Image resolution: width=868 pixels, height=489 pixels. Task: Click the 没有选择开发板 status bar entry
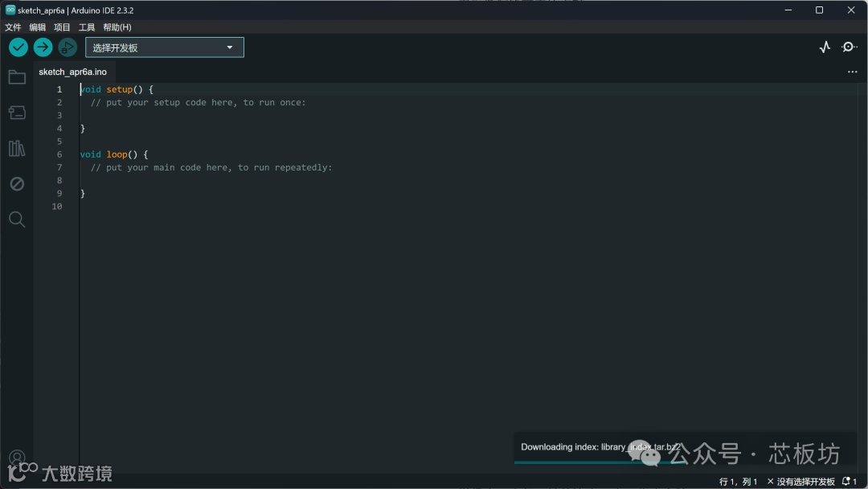pyautogui.click(x=800, y=482)
